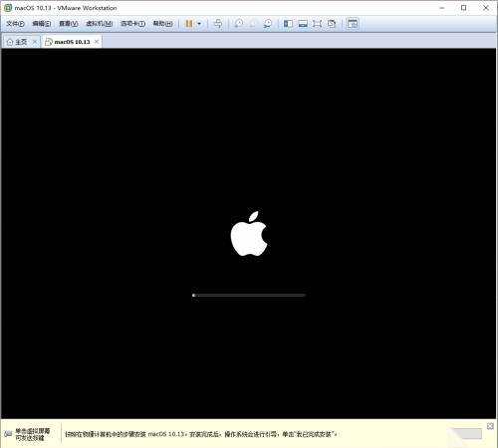Expand the power options dropdown arrow
Image resolution: width=498 pixels, height=448 pixels.
coord(199,24)
